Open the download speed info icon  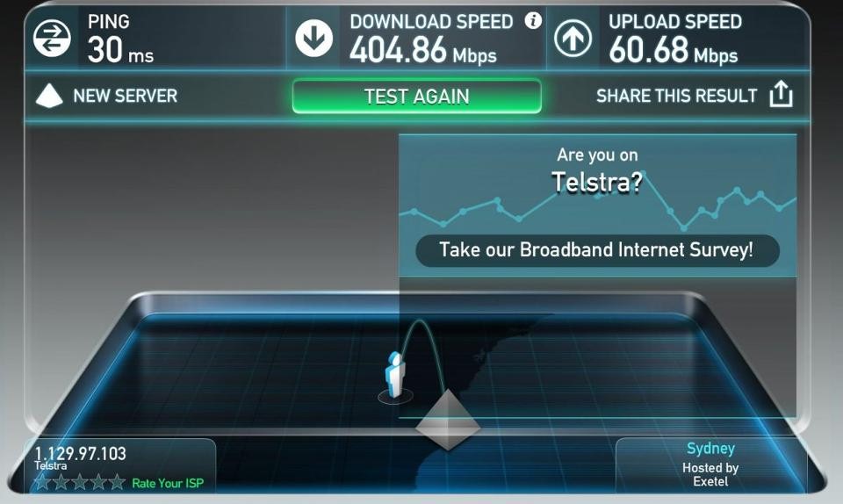(533, 21)
